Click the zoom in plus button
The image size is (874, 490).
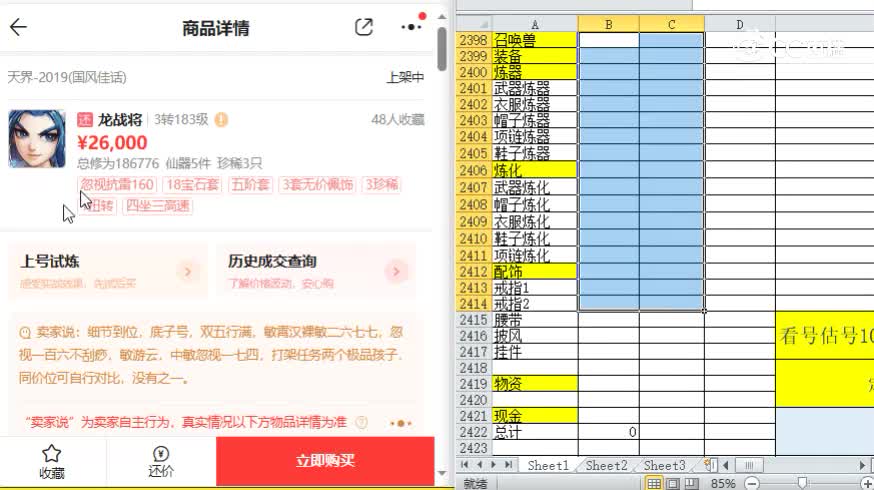pos(867,483)
